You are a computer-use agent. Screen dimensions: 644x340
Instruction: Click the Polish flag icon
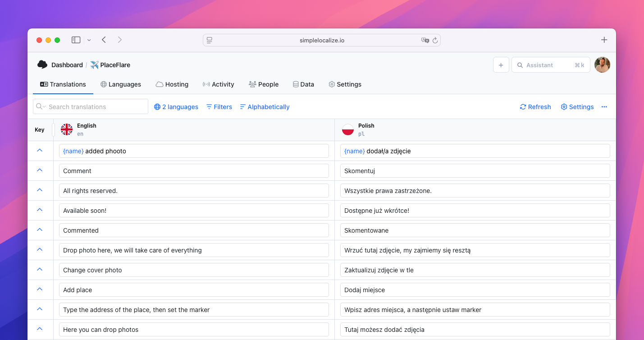coord(348,129)
